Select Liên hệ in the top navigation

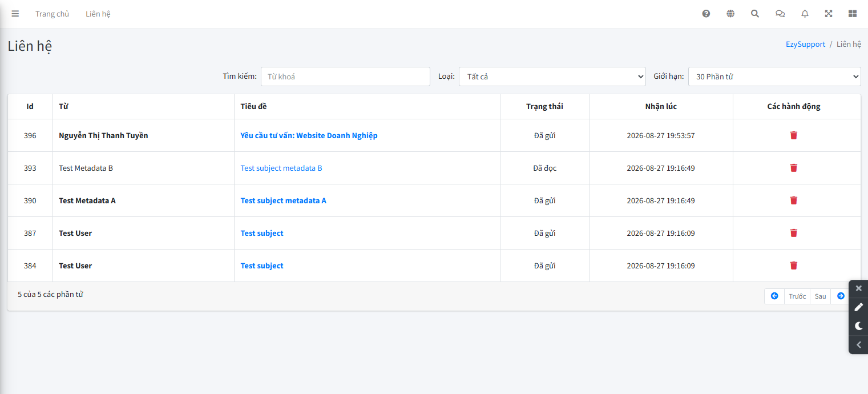pos(98,14)
